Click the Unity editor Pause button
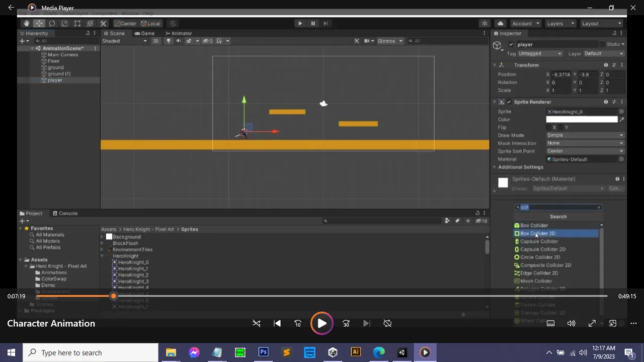The width and height of the screenshot is (644, 362). pos(313,24)
